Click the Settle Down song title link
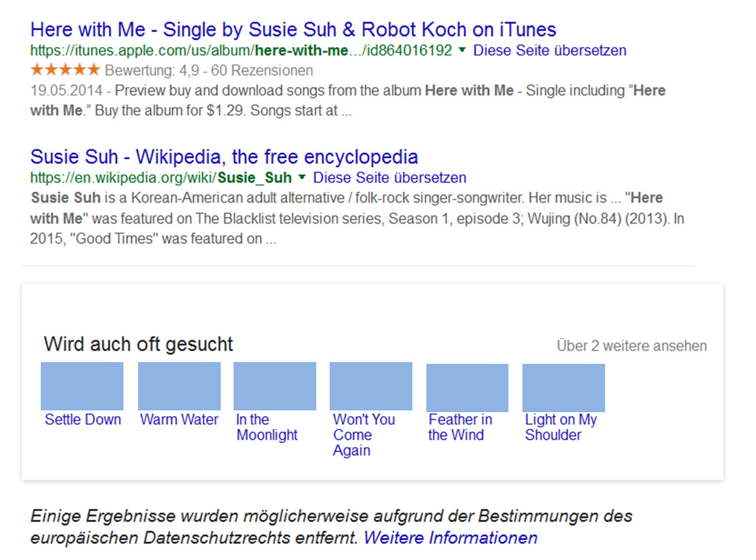The width and height of the screenshot is (756, 560). 82,419
